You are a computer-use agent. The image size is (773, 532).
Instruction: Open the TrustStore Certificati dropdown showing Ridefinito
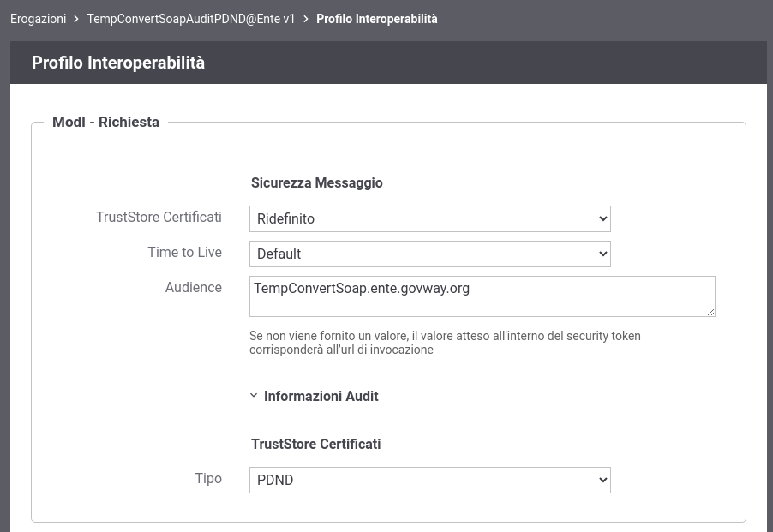(x=430, y=218)
